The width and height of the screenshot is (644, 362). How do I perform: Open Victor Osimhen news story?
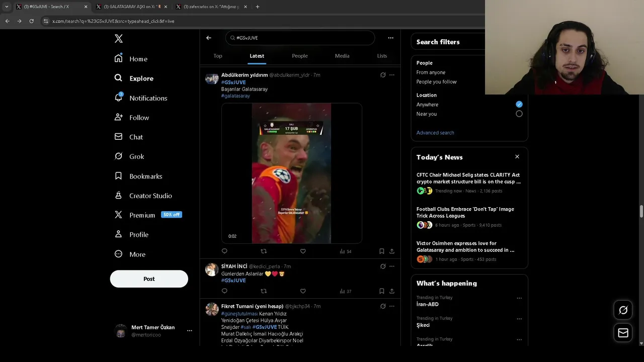[x=469, y=251]
